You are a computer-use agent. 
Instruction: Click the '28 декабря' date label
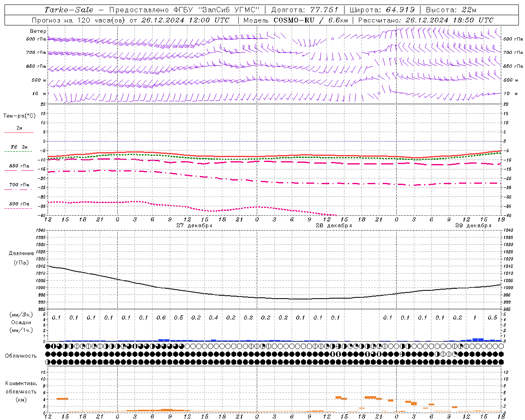(x=333, y=226)
